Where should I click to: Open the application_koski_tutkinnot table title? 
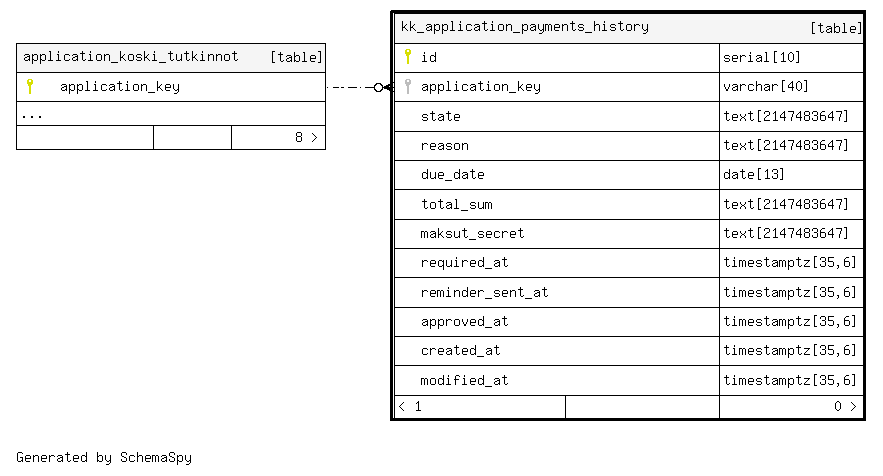pos(131,56)
